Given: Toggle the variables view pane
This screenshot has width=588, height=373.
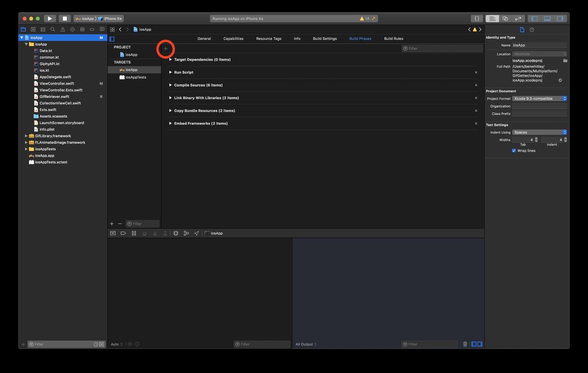Looking at the screenshot, I should [474, 344].
